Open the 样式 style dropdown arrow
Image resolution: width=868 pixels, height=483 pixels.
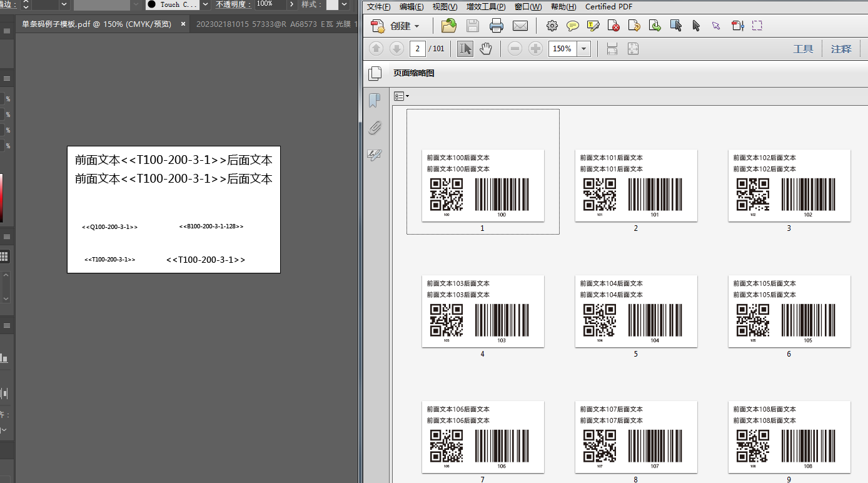click(x=345, y=4)
